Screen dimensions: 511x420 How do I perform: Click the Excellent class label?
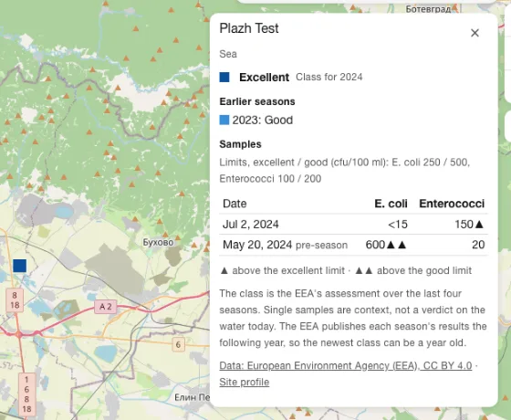(264, 78)
